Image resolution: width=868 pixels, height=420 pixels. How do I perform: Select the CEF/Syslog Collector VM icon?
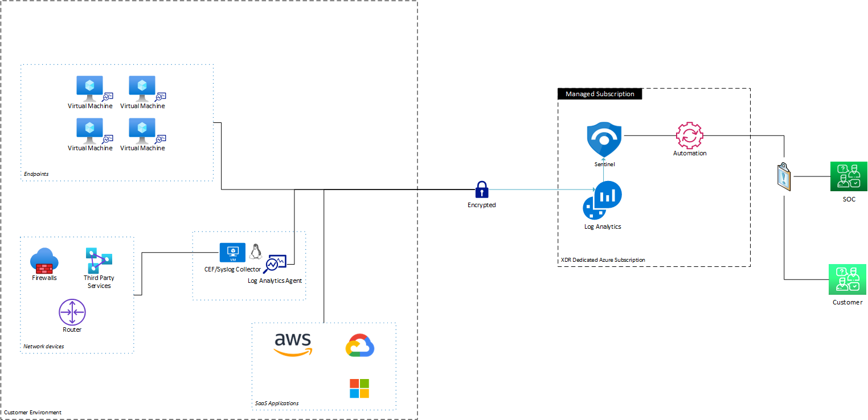(232, 252)
